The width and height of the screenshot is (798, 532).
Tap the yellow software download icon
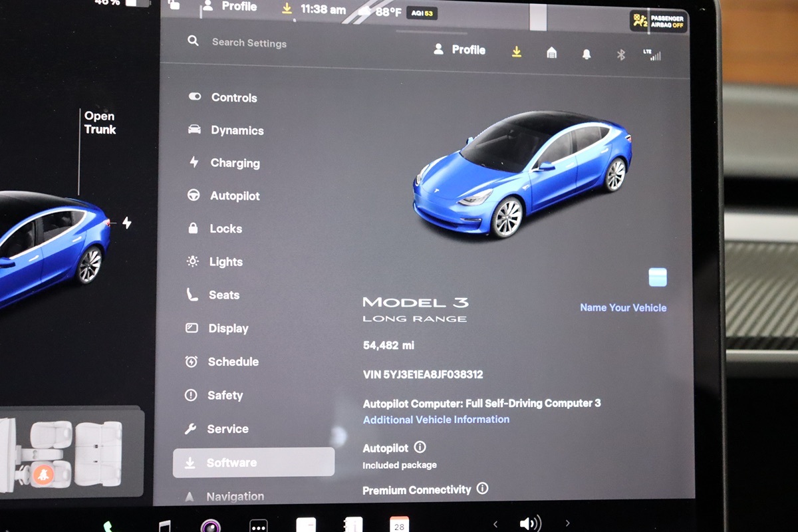517,52
